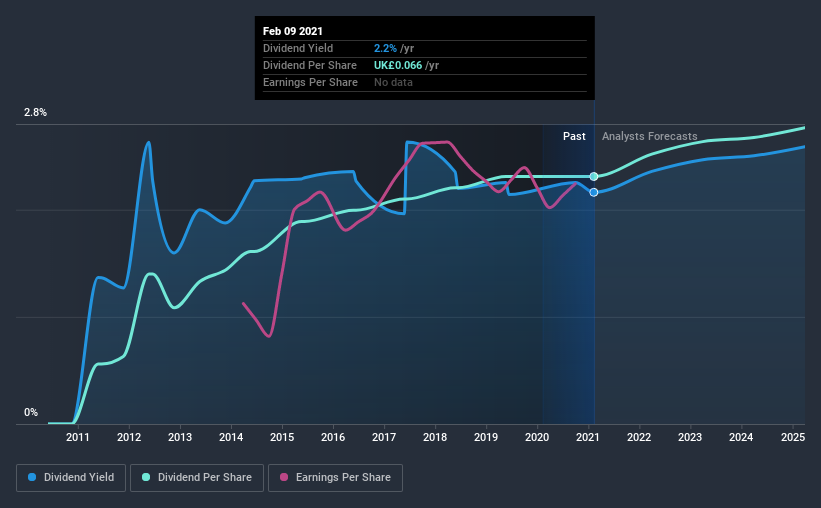The image size is (821, 508).
Task: Click the 2.2% dividend yield value in tooltip
Action: tap(385, 48)
